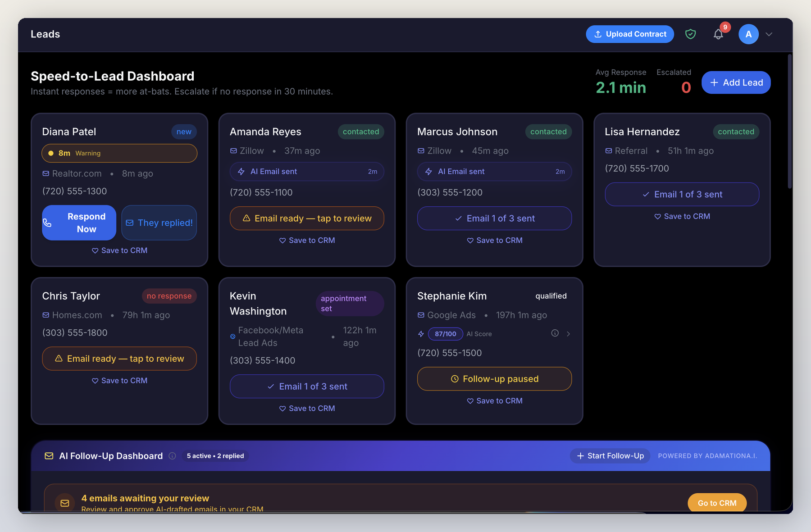The height and width of the screenshot is (532, 811).
Task: Expand the account menu chevron beside the avatar
Action: pyautogui.click(x=769, y=34)
